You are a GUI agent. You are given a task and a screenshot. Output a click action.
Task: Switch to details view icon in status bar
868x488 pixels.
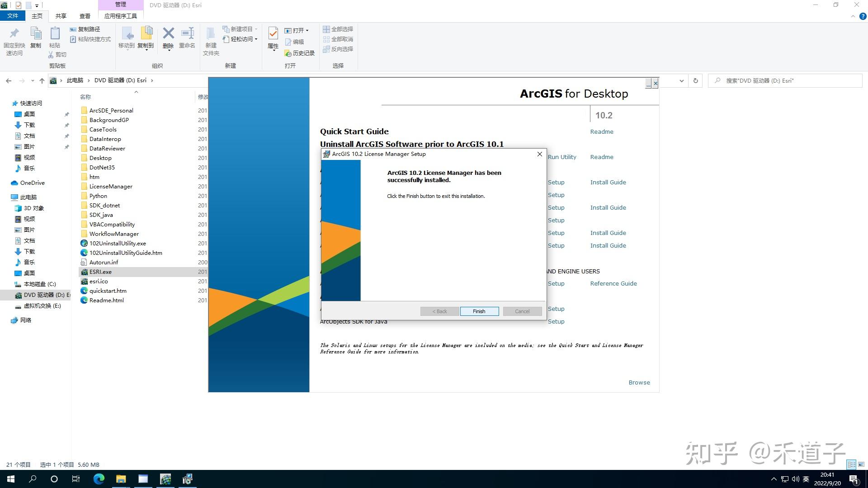(x=851, y=465)
